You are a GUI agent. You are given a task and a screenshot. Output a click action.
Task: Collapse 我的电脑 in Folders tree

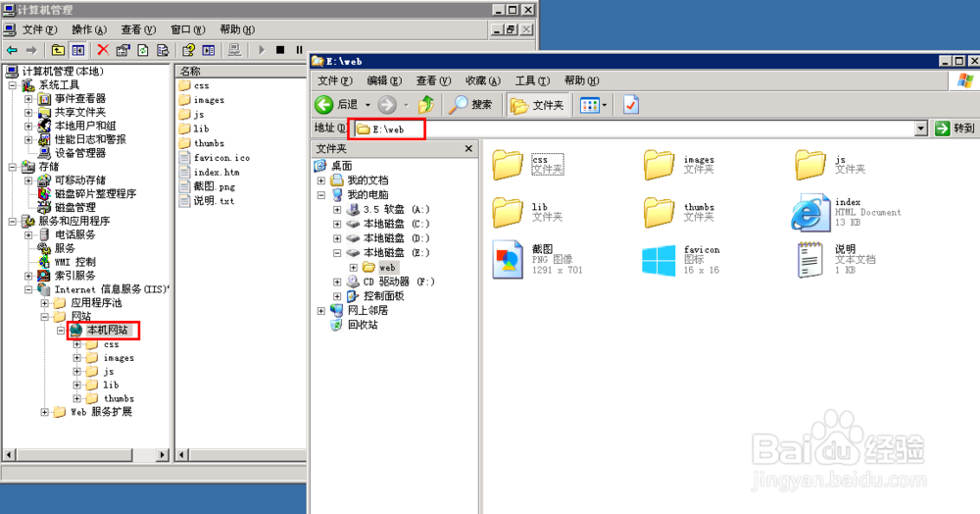pyautogui.click(x=321, y=194)
